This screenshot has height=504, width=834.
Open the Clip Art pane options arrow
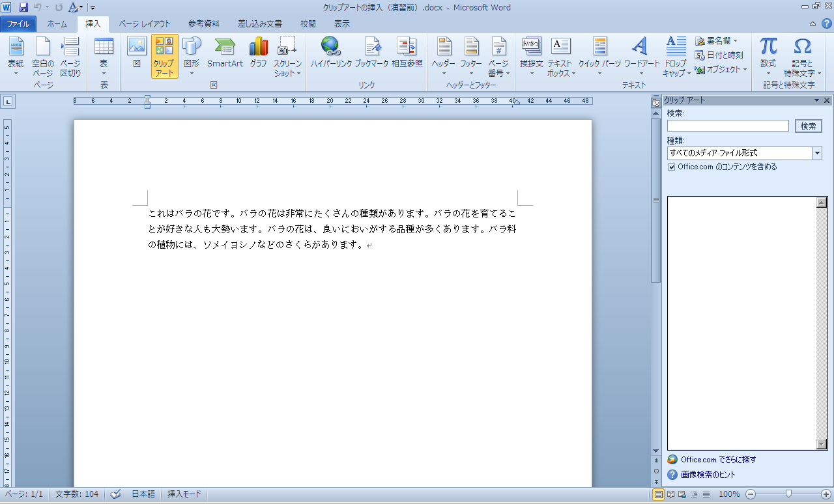(816, 100)
